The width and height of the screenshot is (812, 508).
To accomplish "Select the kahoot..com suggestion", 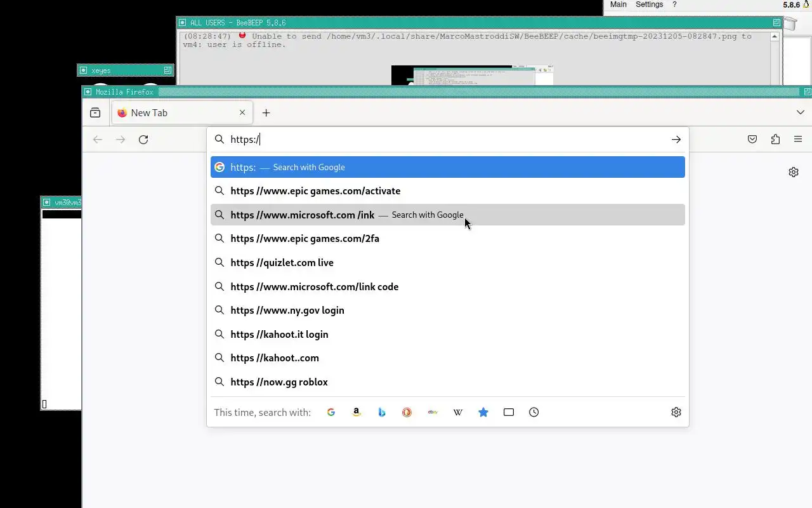I will [448, 358].
